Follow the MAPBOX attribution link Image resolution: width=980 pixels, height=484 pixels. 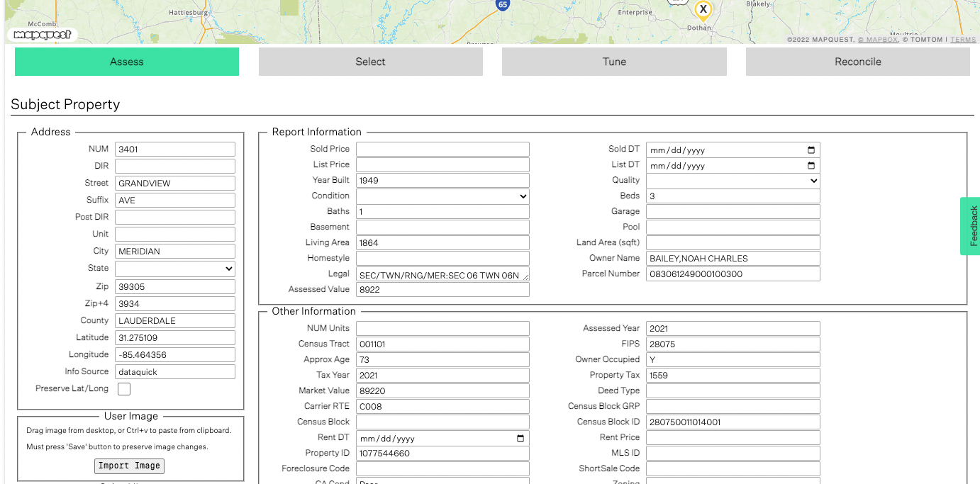click(x=877, y=40)
